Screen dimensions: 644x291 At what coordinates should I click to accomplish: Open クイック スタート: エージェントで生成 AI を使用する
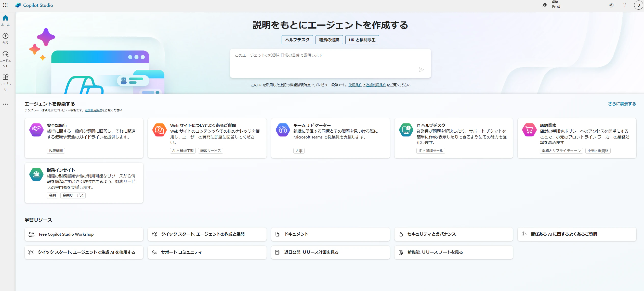(x=84, y=252)
